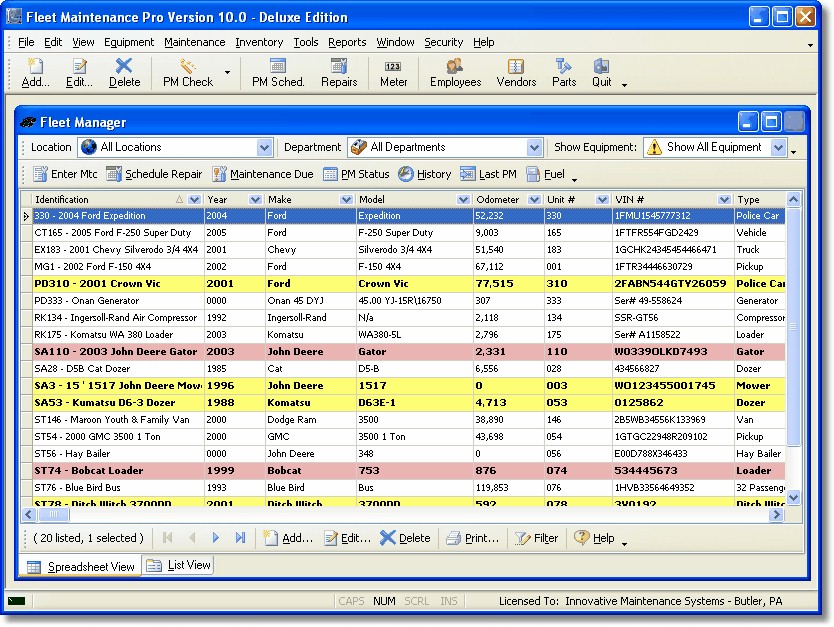
Task: Open the History toolbar button
Action: coord(424,174)
